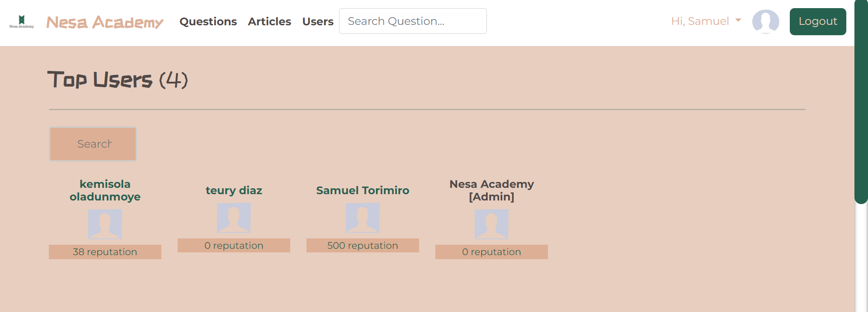Click the Nesa Academy logo icon
The width and height of the screenshot is (868, 312).
(22, 21)
